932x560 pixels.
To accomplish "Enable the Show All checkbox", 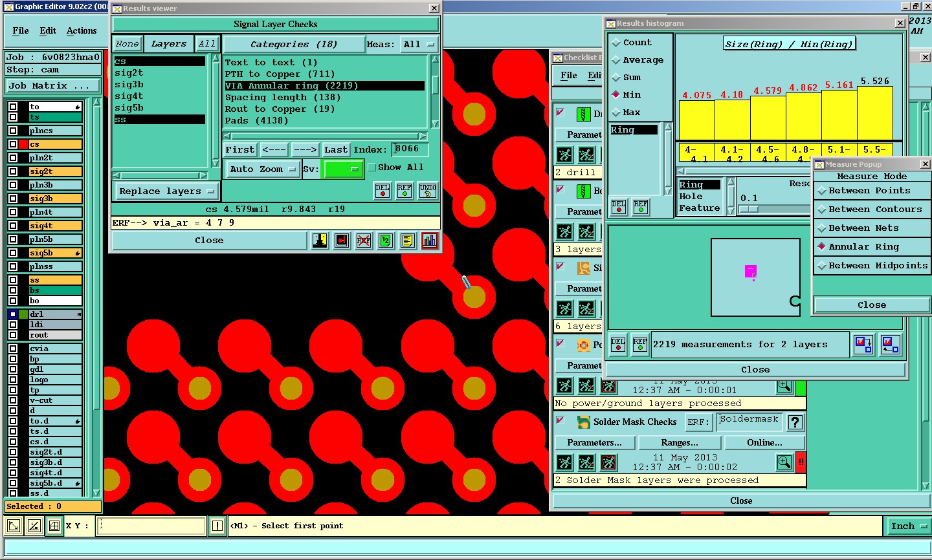I will (x=372, y=167).
